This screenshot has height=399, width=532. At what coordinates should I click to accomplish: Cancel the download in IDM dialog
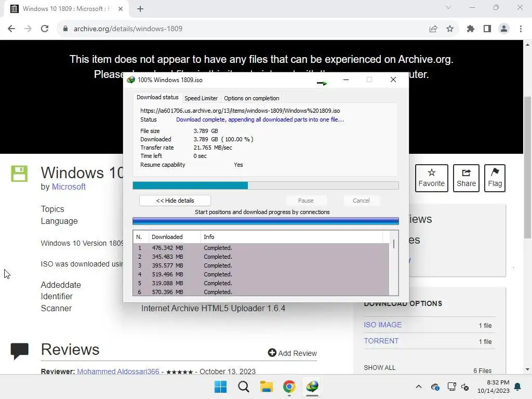pyautogui.click(x=361, y=201)
